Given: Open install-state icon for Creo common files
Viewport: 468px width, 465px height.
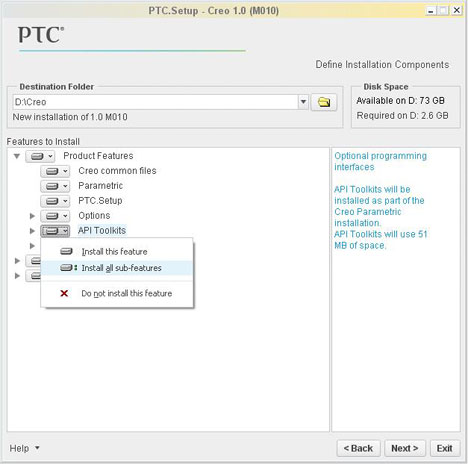Looking at the screenshot, I should (x=55, y=171).
